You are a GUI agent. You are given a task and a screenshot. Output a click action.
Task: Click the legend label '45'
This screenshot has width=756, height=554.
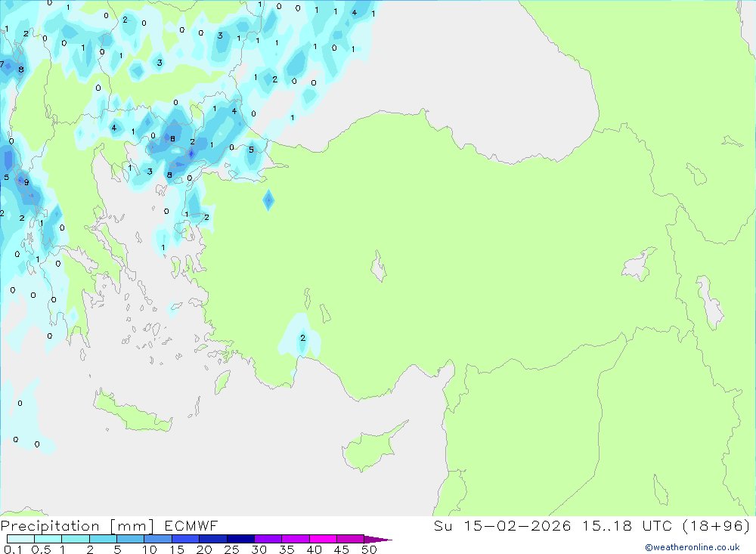click(342, 549)
